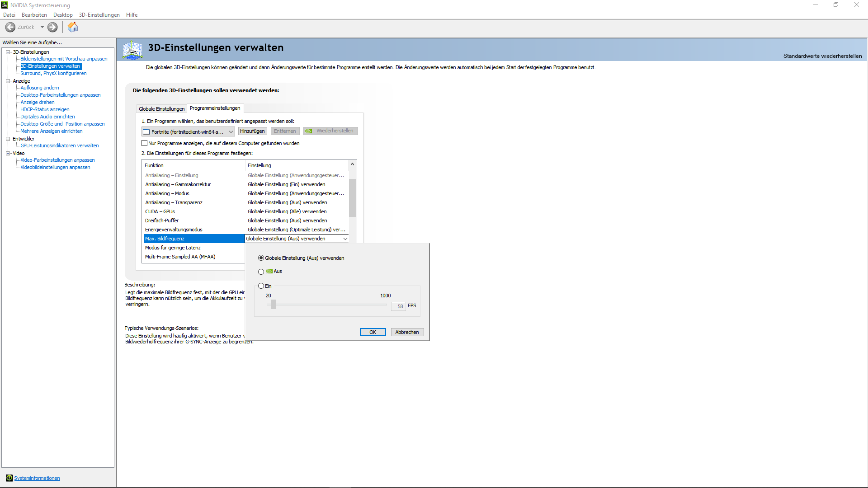Screen dimensions: 868x488
Task: Select the 'Ein' radio button
Action: 261,286
